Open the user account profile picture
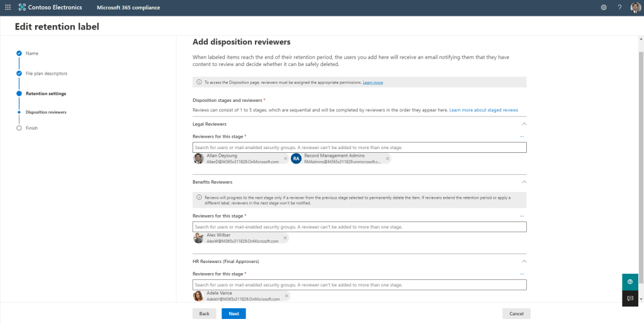The height and width of the screenshot is (324, 644). pos(635,8)
